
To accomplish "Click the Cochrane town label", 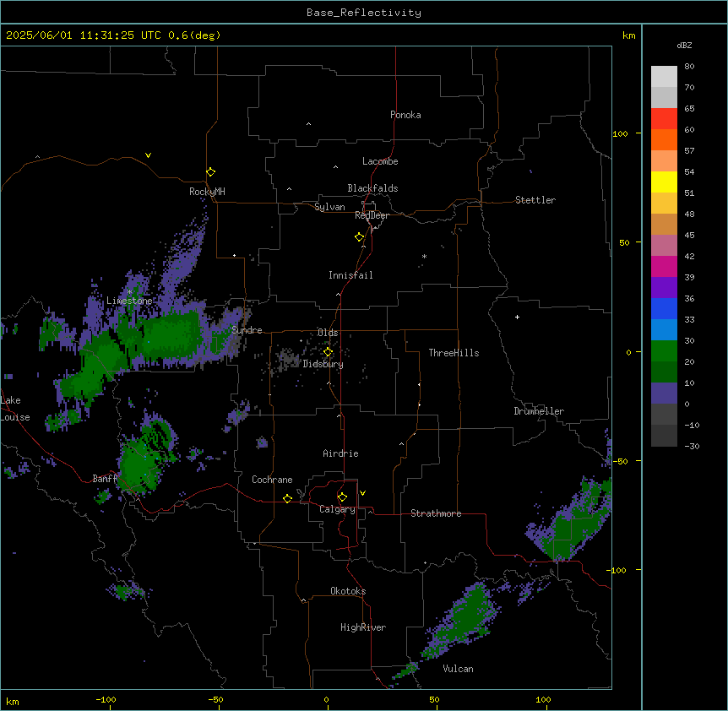I will (x=272, y=480).
